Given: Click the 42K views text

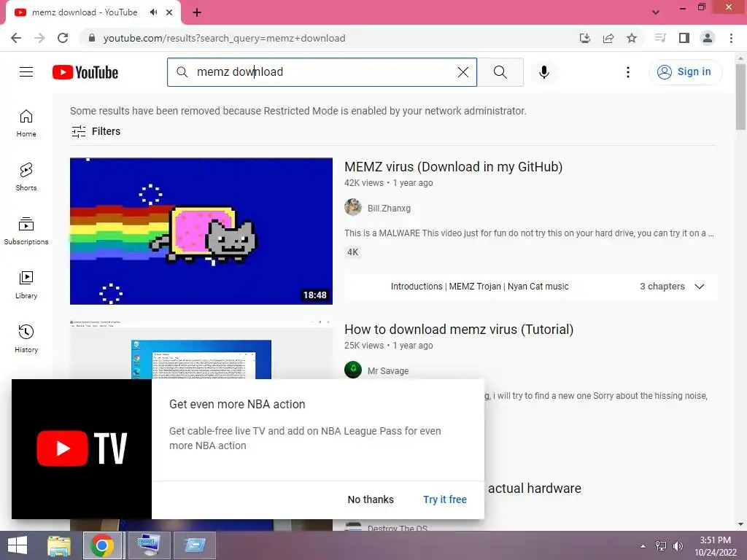Looking at the screenshot, I should tap(364, 183).
